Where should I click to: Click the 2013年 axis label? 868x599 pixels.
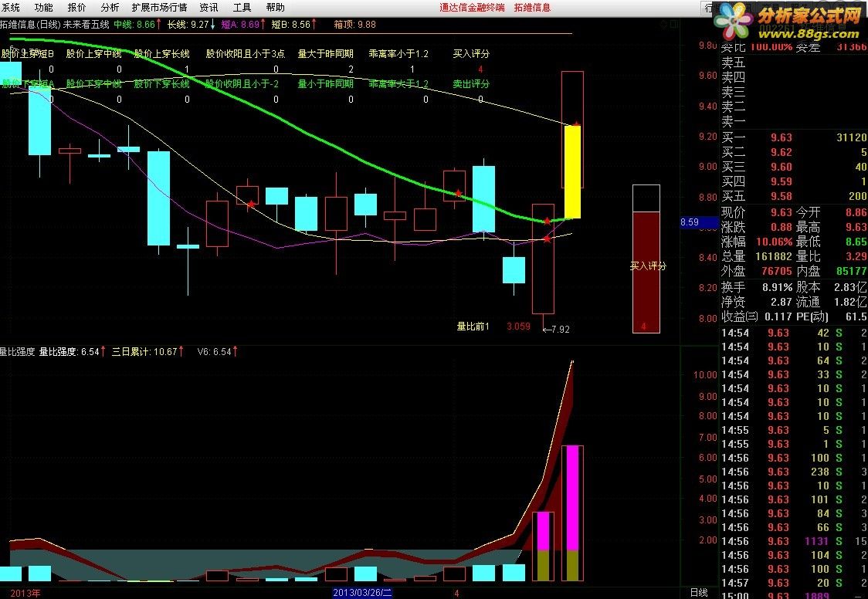25,593
